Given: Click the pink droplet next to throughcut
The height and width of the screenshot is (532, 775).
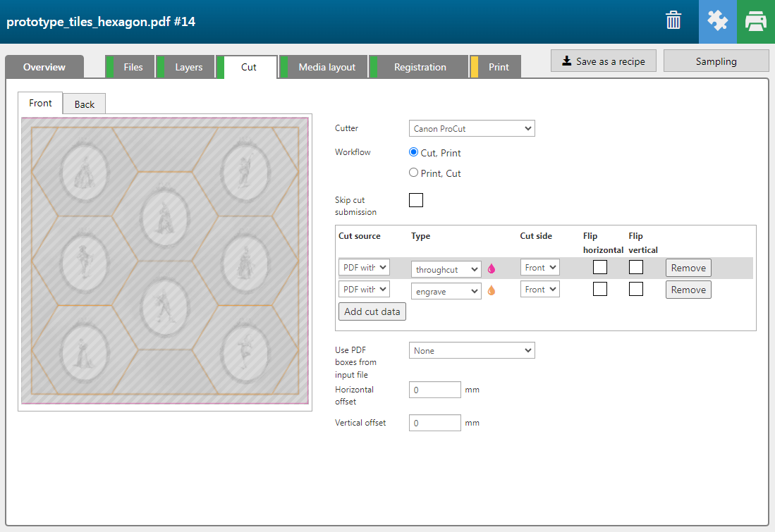Looking at the screenshot, I should coord(492,268).
